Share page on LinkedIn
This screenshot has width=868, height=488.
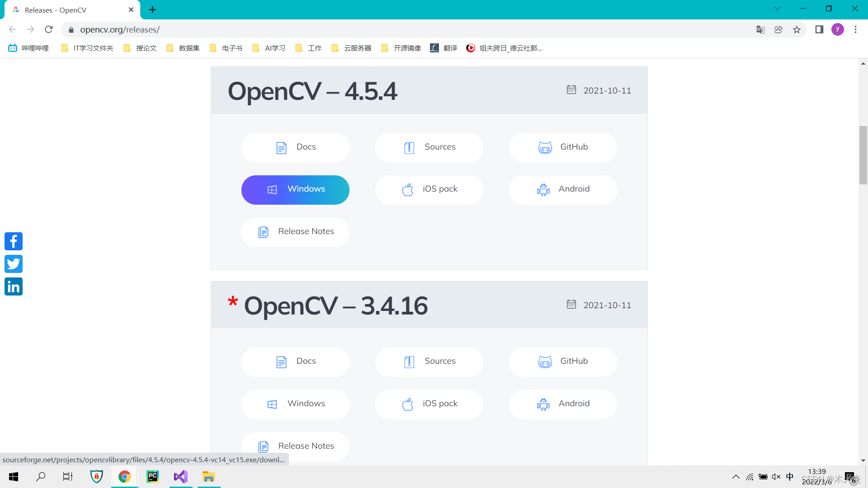[14, 286]
